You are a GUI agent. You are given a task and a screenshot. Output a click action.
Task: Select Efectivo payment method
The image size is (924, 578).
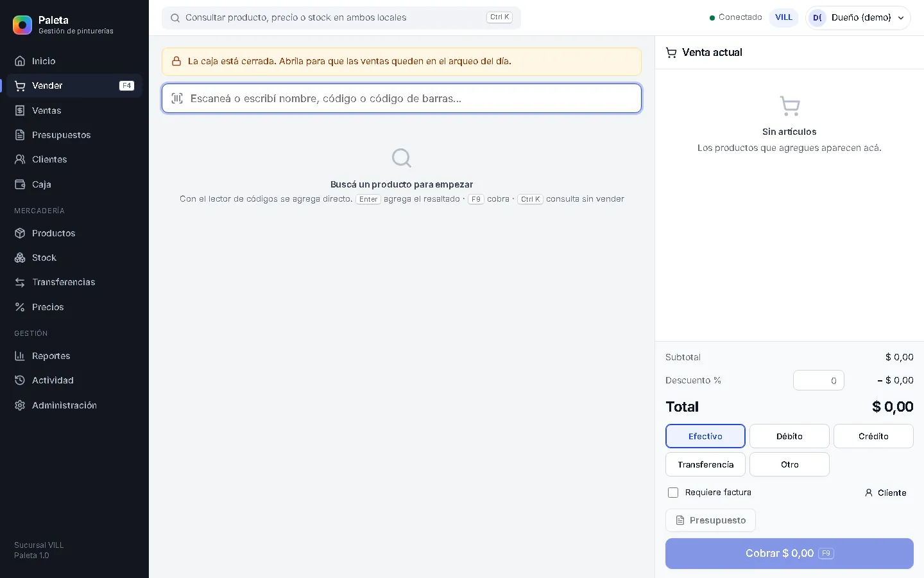pyautogui.click(x=705, y=436)
